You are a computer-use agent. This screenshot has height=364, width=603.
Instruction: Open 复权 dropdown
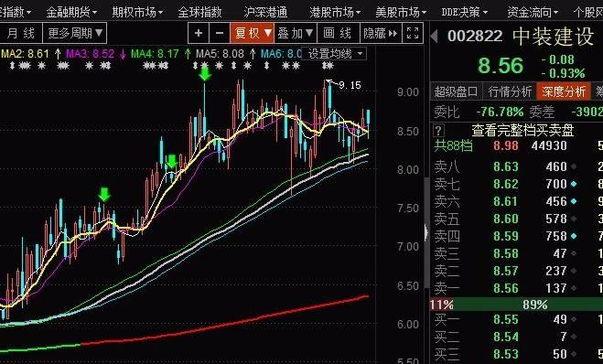[x=253, y=33]
